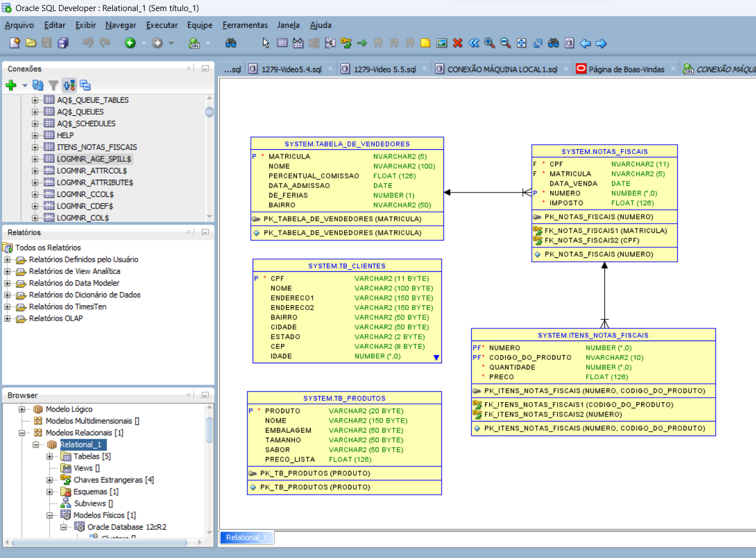The height and width of the screenshot is (558, 756).
Task: Expand the Chaves Estrangeiras [4] node
Action: click(x=49, y=480)
